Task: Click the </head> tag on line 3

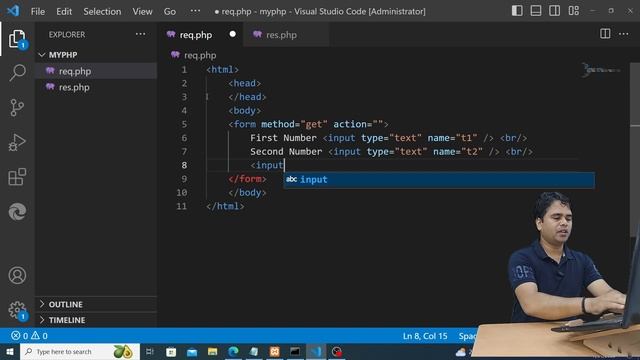Action: 247,97
